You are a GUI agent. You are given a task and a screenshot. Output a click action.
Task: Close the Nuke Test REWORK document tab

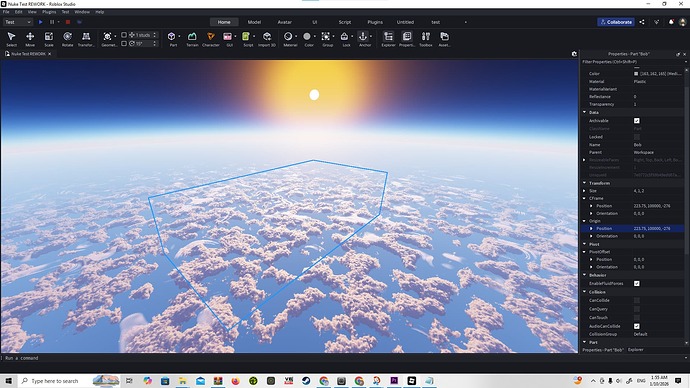coord(50,54)
